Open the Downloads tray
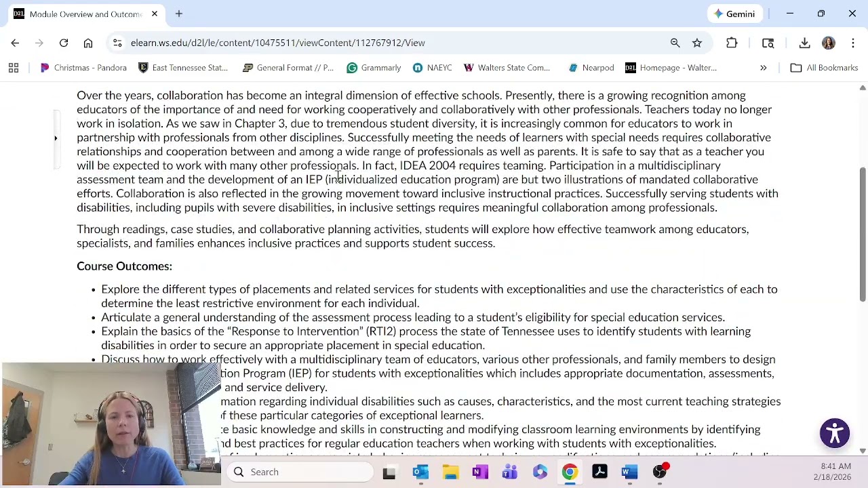Viewport: 868px width, 488px height. pos(804,43)
